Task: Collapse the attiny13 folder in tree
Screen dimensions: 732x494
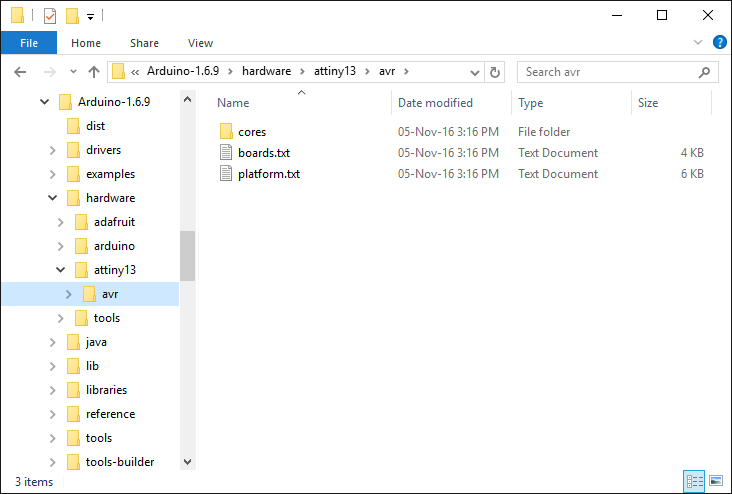Action: (60, 270)
